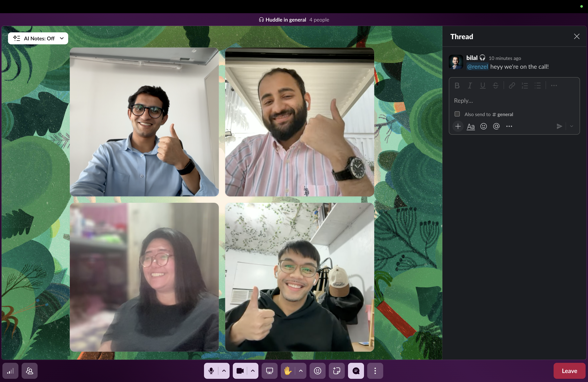Viewport: 588px width, 382px height.
Task: Send the reply message
Action: click(559, 126)
